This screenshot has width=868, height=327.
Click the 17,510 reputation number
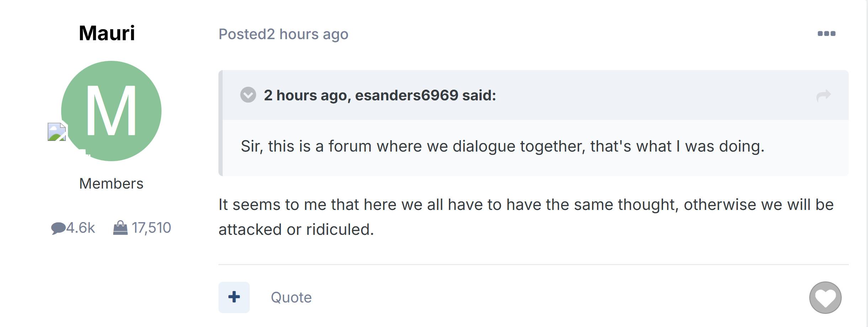[x=151, y=228]
